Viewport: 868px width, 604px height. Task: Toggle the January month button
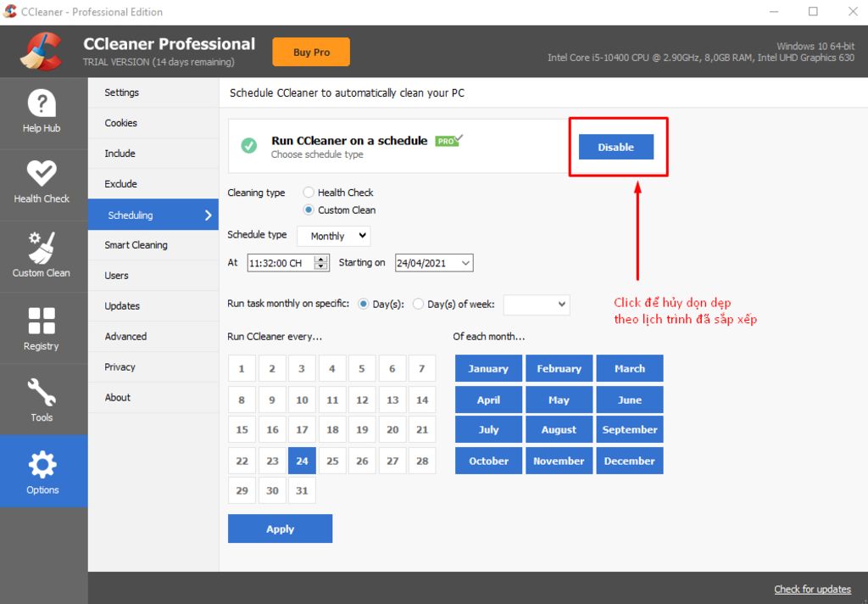[x=488, y=368]
